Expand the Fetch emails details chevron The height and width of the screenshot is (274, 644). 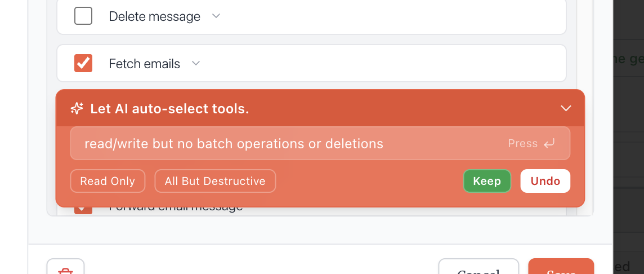[x=196, y=64]
